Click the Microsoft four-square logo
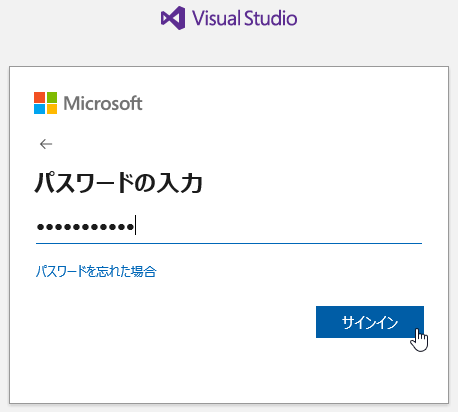The width and height of the screenshot is (458, 412). 45,103
